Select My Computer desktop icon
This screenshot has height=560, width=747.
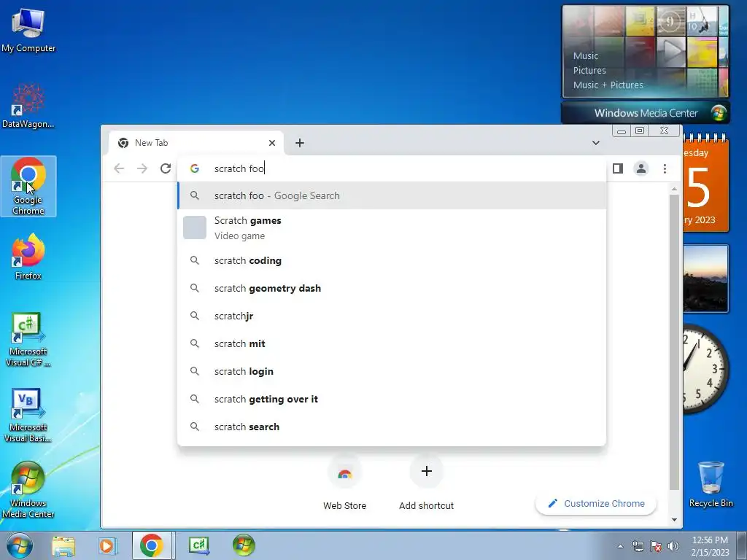(x=28, y=30)
